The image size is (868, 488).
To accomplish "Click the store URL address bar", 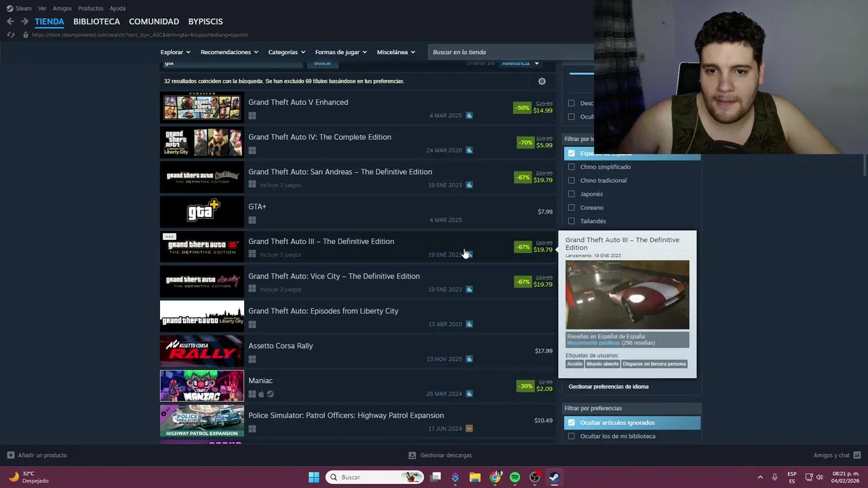I will point(140,35).
